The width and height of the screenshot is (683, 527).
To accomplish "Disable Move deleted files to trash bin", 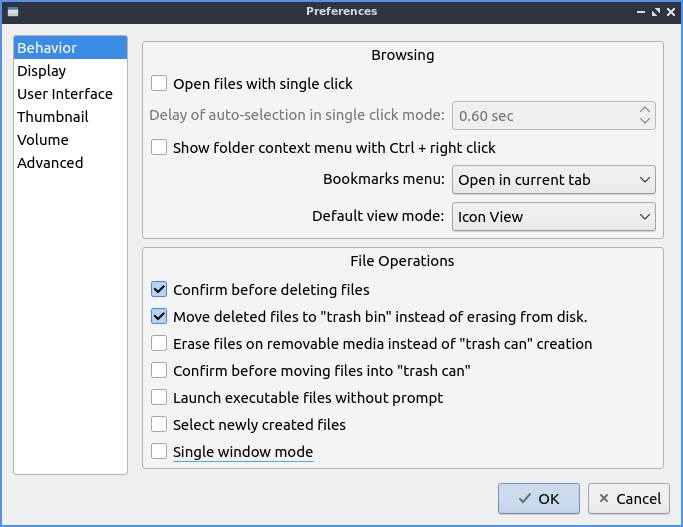I will pos(159,317).
